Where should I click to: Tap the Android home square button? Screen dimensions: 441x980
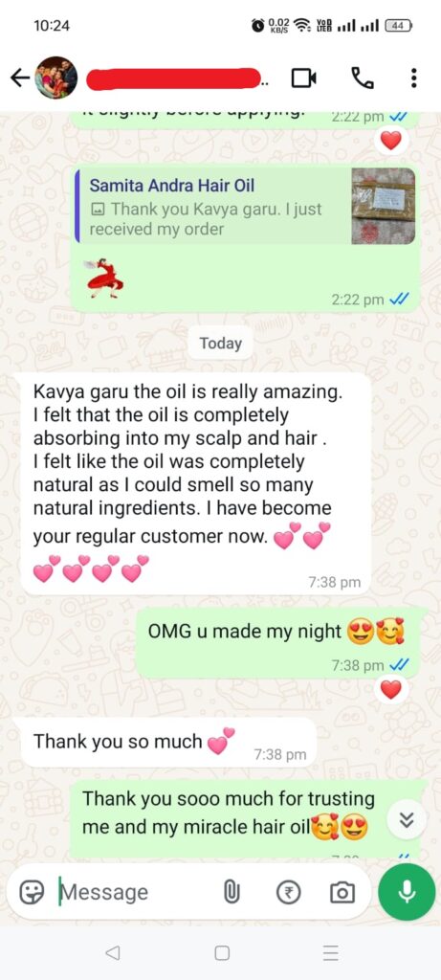coord(221,952)
